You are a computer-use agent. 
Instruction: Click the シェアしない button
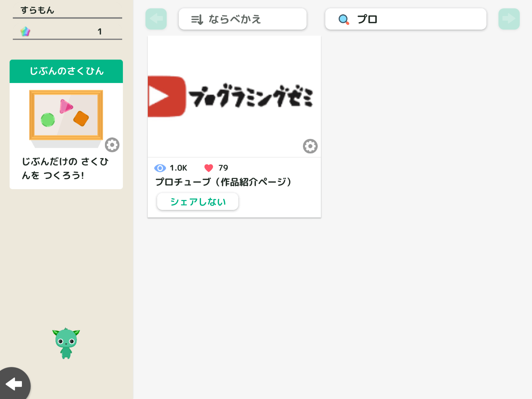(x=198, y=202)
